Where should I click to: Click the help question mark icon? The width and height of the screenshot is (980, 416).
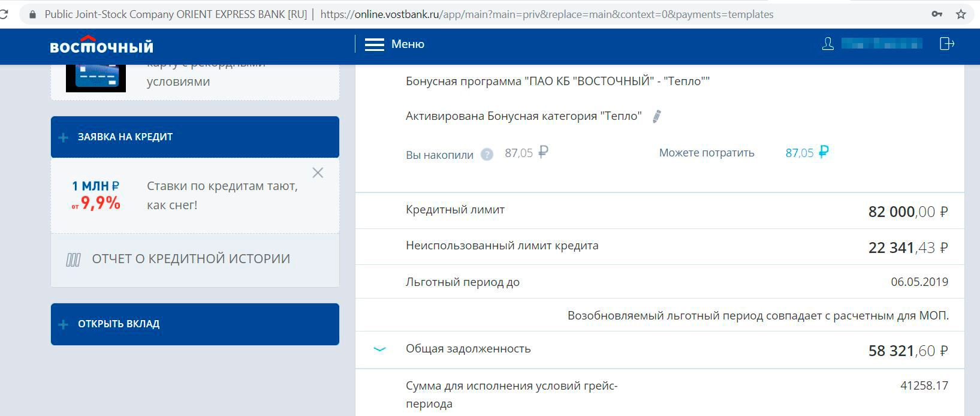click(487, 155)
